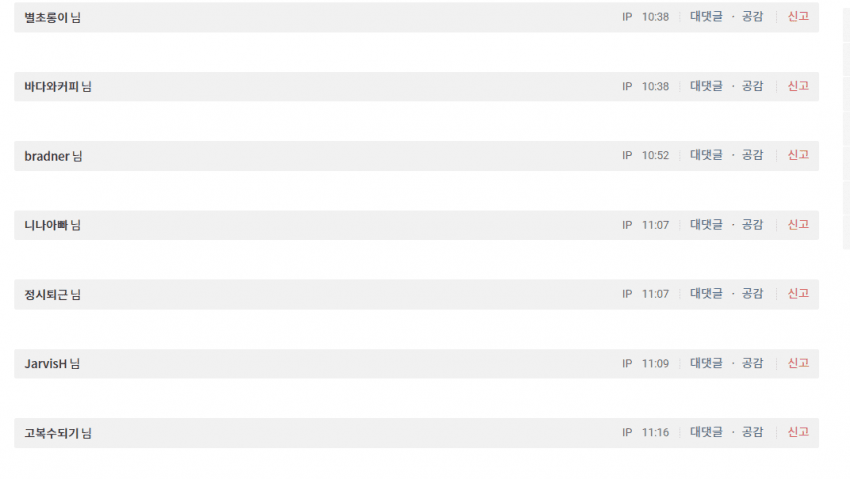Viewport: 850px width, 479px height.
Task: Report 별초롱이's comment with 신고
Action: pos(798,16)
